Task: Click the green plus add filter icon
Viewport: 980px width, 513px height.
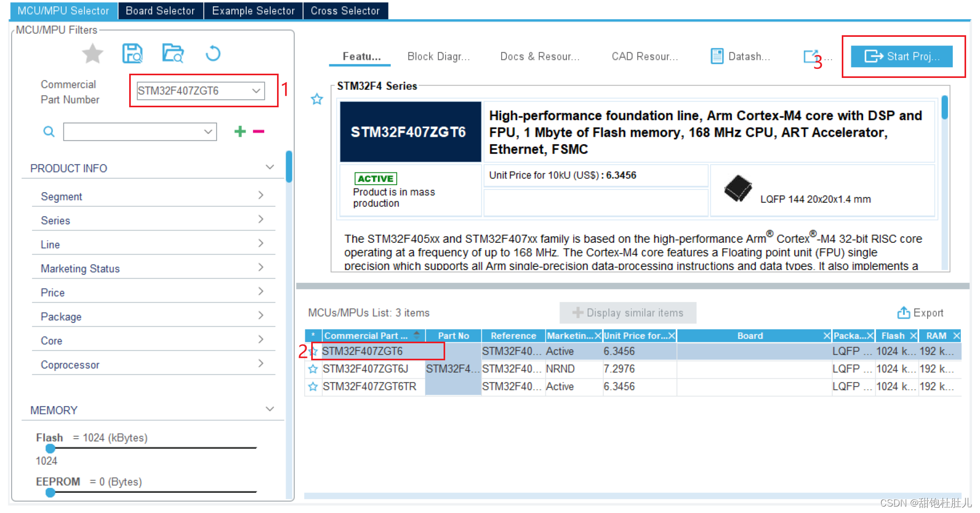Action: 240,131
